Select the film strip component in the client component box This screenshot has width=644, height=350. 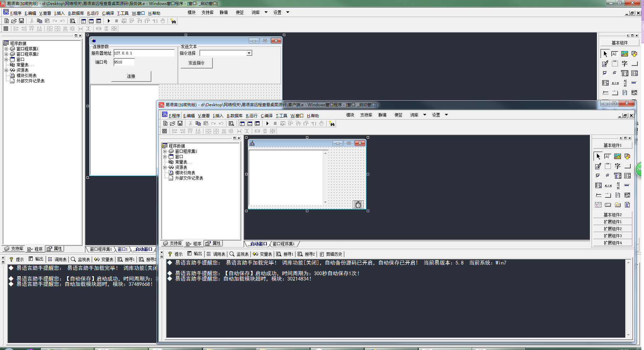tap(618, 195)
